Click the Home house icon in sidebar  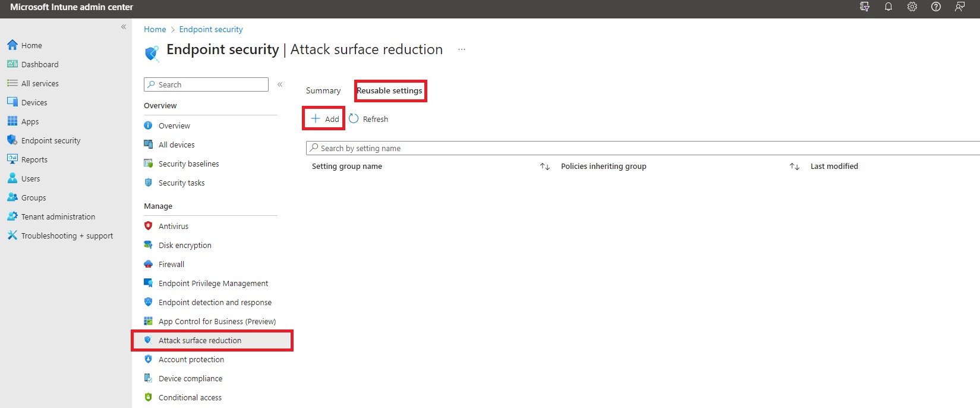[12, 45]
